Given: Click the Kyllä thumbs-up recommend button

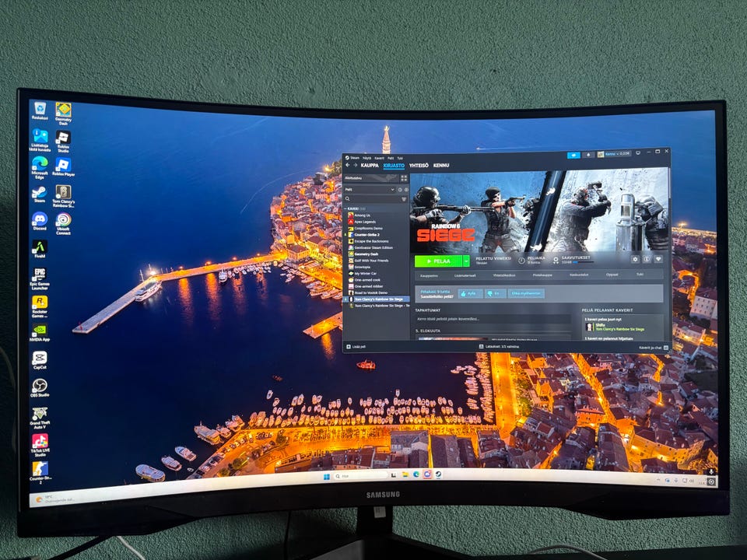Looking at the screenshot, I should pos(470,293).
